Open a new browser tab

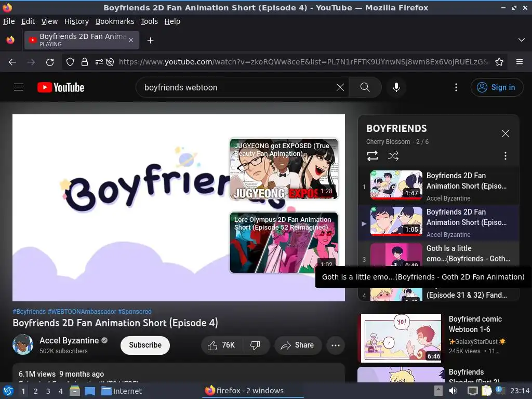tap(150, 41)
